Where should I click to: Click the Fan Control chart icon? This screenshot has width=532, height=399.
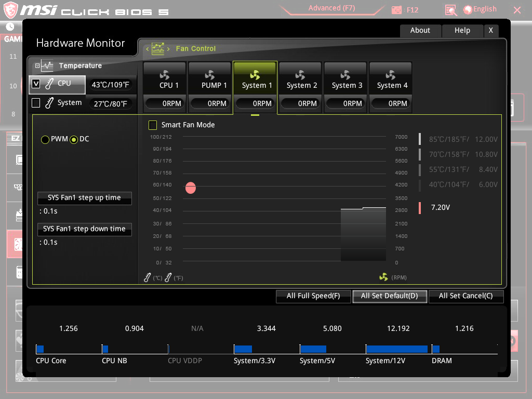[158, 48]
